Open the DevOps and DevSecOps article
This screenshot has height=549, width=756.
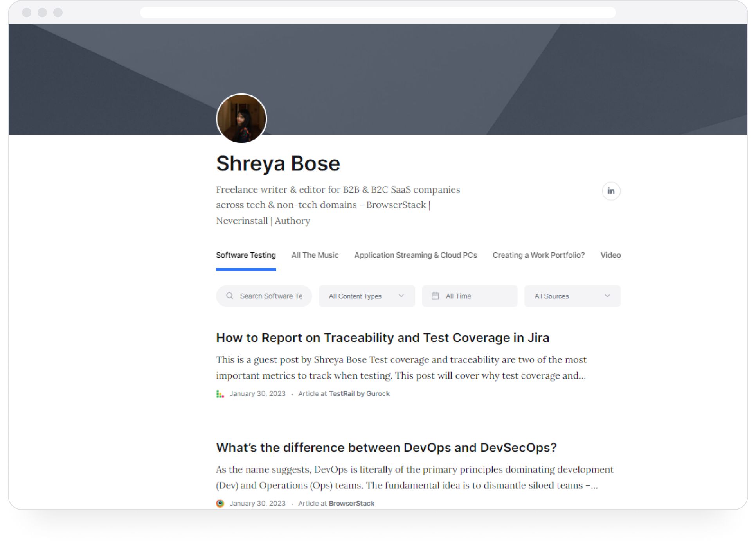386,447
